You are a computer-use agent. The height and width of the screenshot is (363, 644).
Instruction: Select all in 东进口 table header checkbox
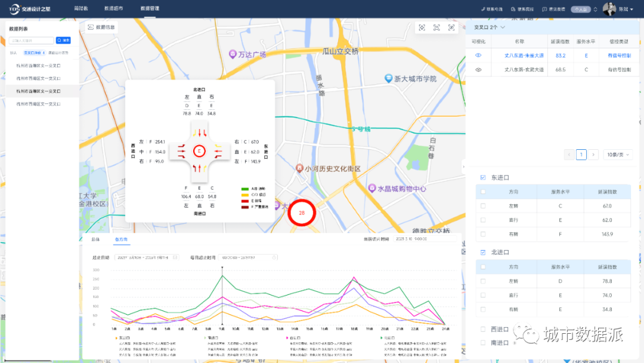pos(483,192)
